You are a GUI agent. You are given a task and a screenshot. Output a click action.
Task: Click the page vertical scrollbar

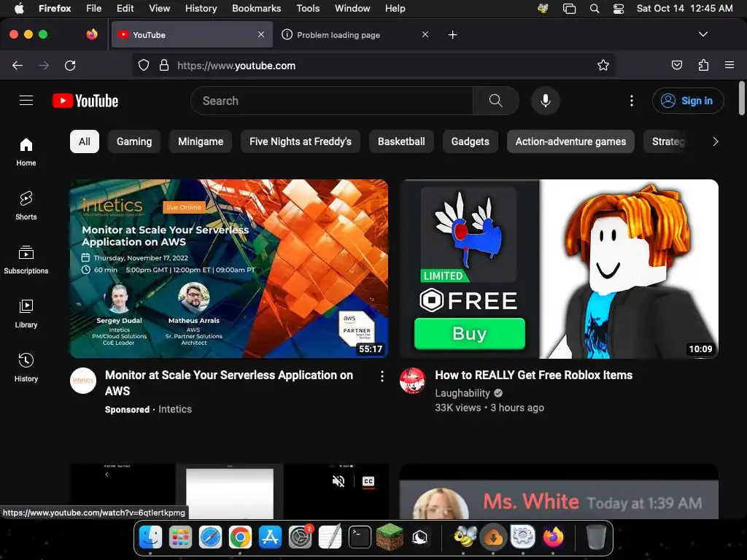tap(741, 98)
